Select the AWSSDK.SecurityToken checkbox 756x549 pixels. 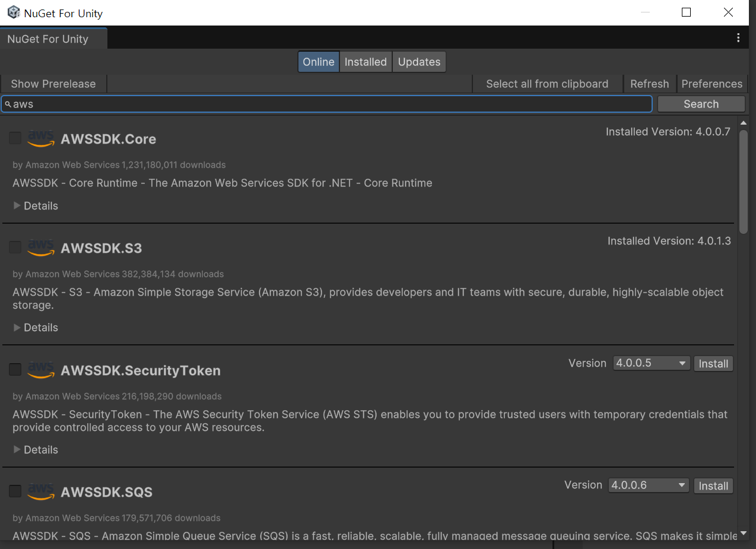point(15,370)
